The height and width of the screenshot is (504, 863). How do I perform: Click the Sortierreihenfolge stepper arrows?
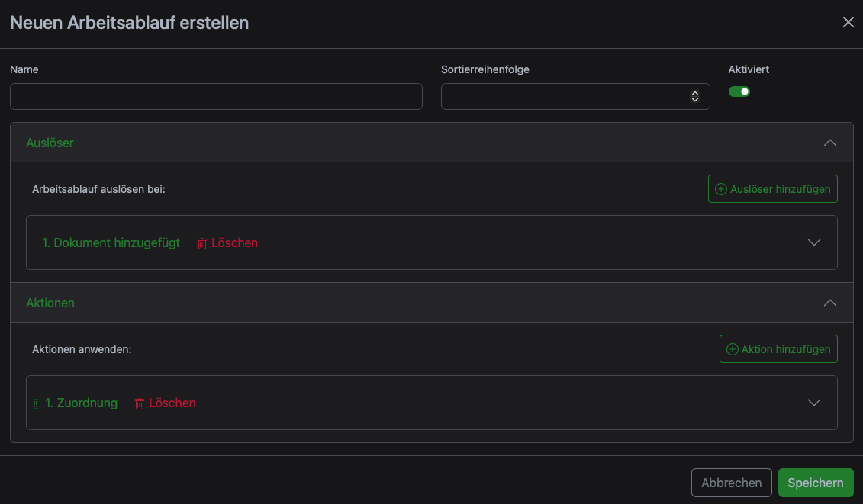[694, 96]
